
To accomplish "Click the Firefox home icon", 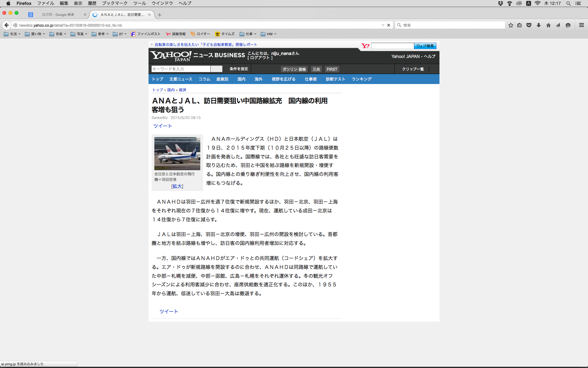I will (548, 25).
